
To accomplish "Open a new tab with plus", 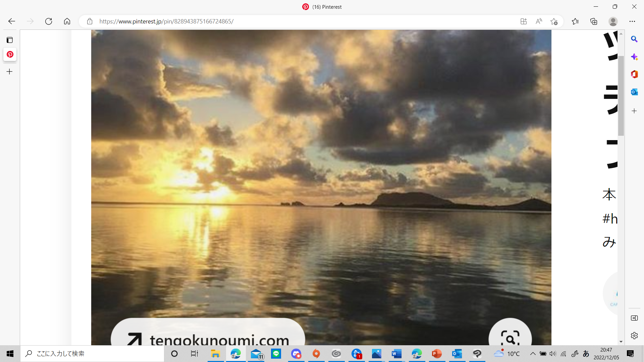I will tap(10, 72).
